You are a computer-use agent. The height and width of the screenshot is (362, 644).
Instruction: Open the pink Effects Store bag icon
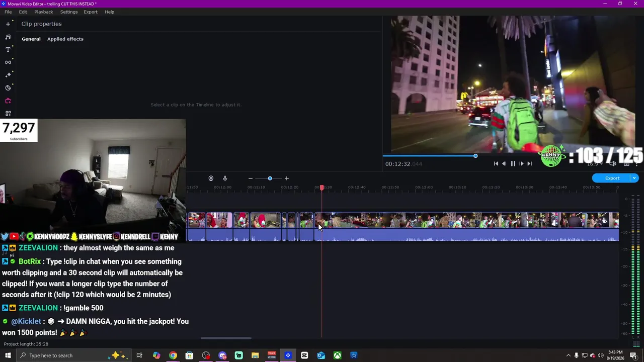click(x=8, y=101)
